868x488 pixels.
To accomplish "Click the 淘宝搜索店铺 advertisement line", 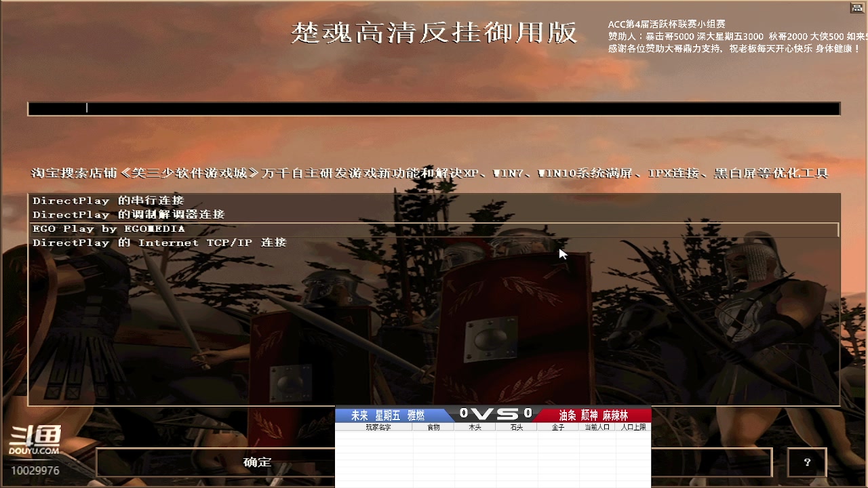I will click(430, 173).
